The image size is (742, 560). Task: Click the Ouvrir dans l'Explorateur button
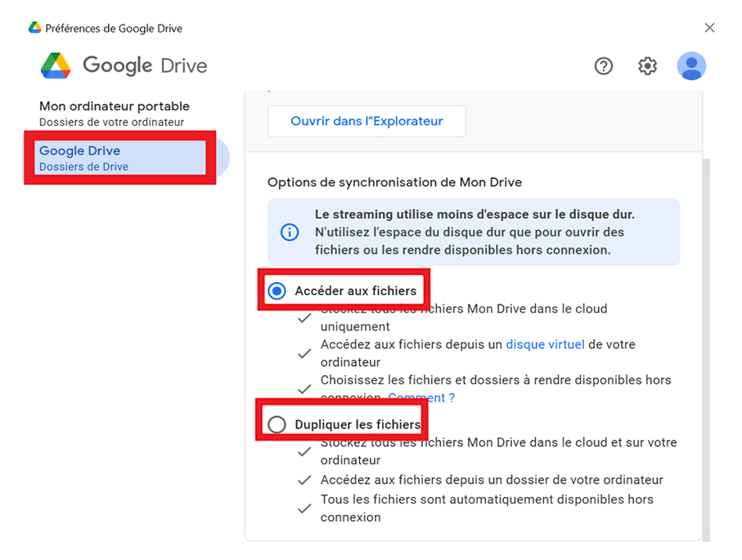[x=367, y=121]
